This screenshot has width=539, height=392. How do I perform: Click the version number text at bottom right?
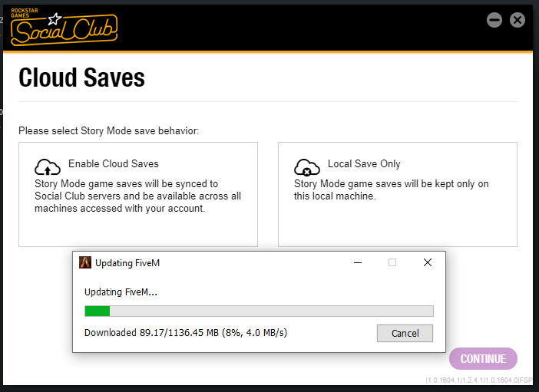(478, 380)
